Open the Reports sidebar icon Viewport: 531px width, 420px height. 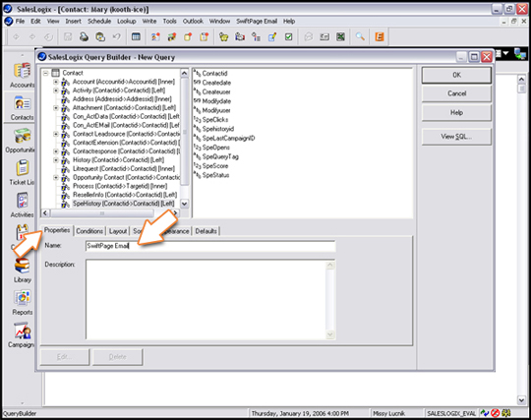click(23, 298)
